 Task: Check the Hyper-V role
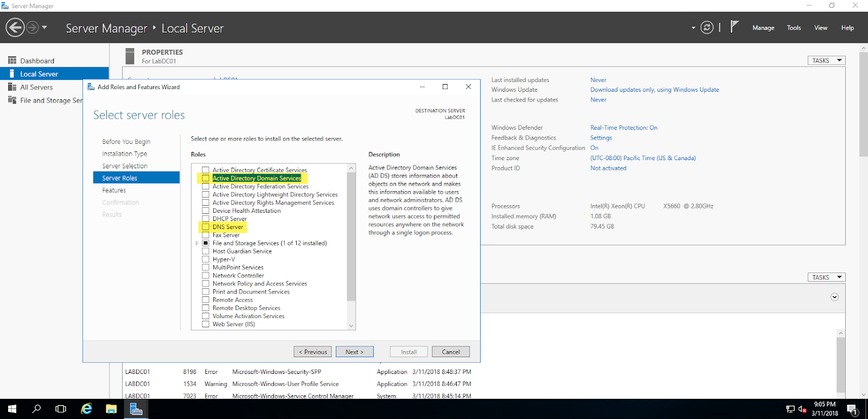pos(206,259)
